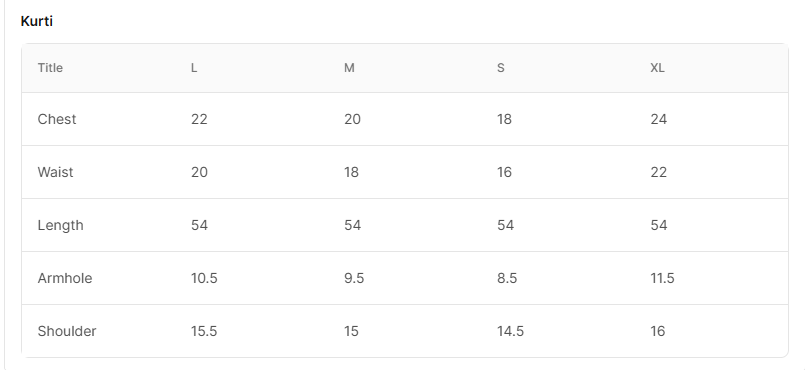Click Waist value 18 for M
Screen dimensions: 805x370
(351, 172)
